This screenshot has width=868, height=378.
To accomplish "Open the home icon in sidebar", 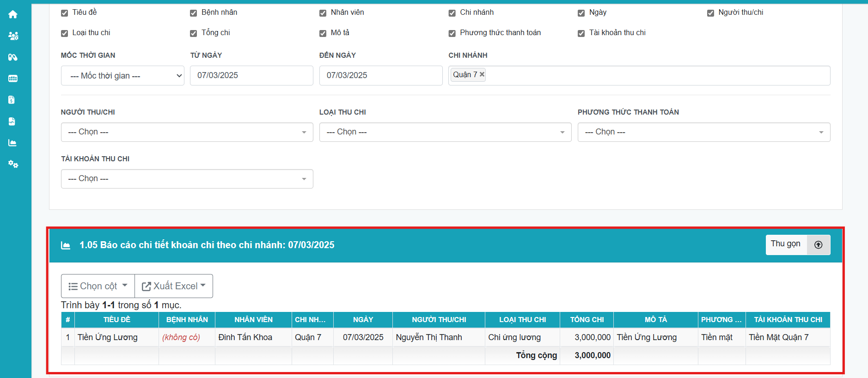I will [13, 14].
